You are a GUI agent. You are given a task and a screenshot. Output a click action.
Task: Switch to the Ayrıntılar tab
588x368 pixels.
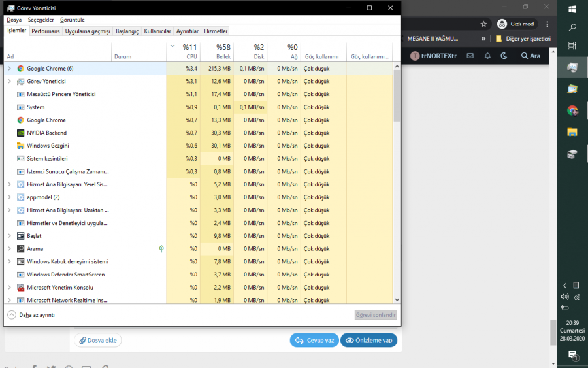coord(188,31)
